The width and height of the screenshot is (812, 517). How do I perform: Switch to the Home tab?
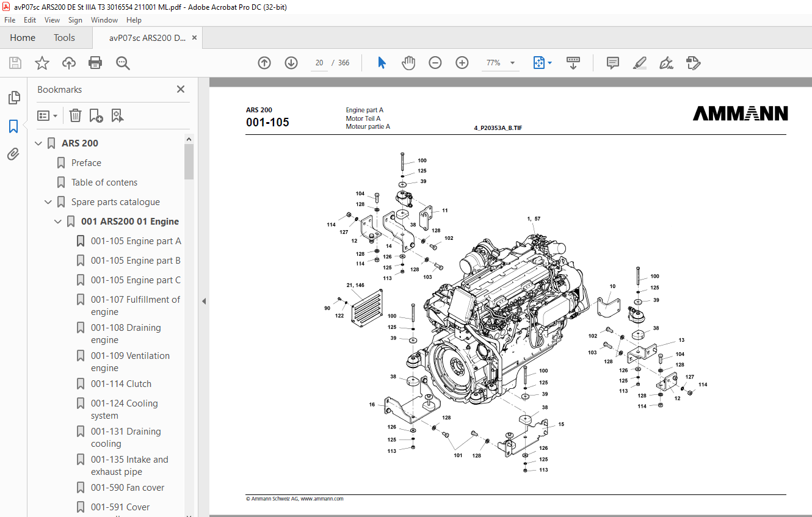(23, 38)
